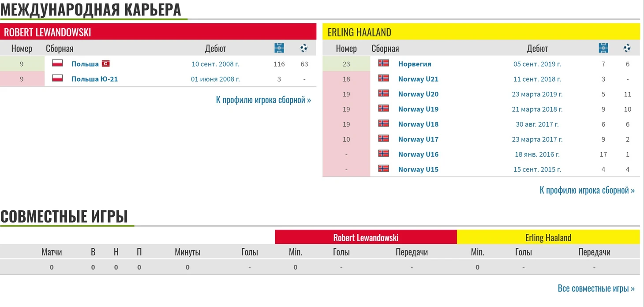Click the Robert Lewandowski header in shared games table

coord(366,237)
